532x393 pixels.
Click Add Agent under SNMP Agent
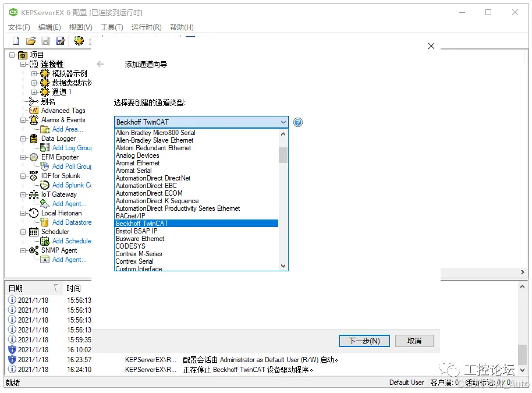(69, 260)
